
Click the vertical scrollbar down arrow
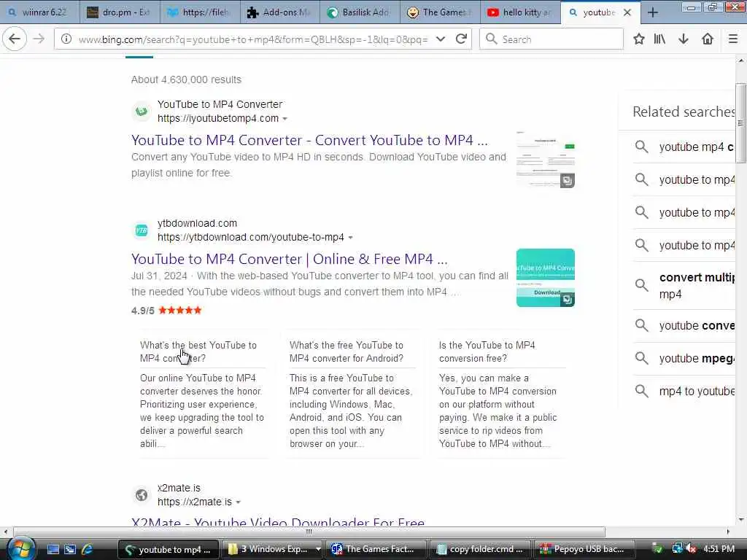[x=740, y=520]
